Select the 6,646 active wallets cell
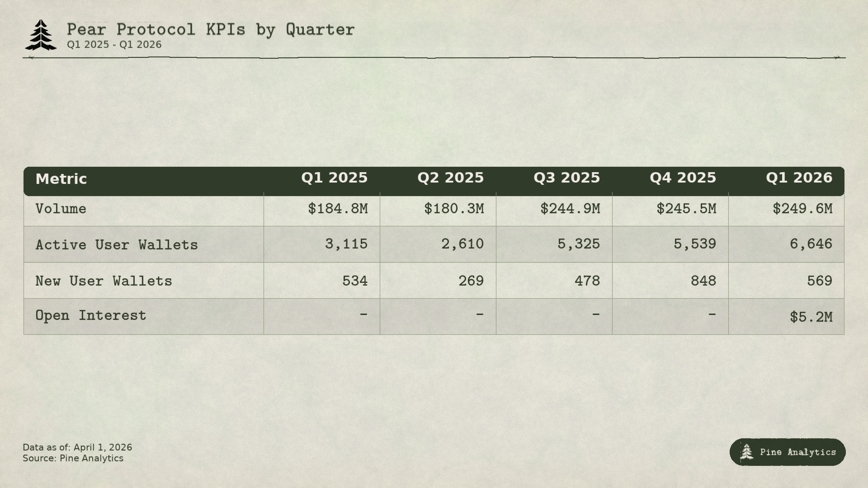The height and width of the screenshot is (488, 868). click(811, 244)
